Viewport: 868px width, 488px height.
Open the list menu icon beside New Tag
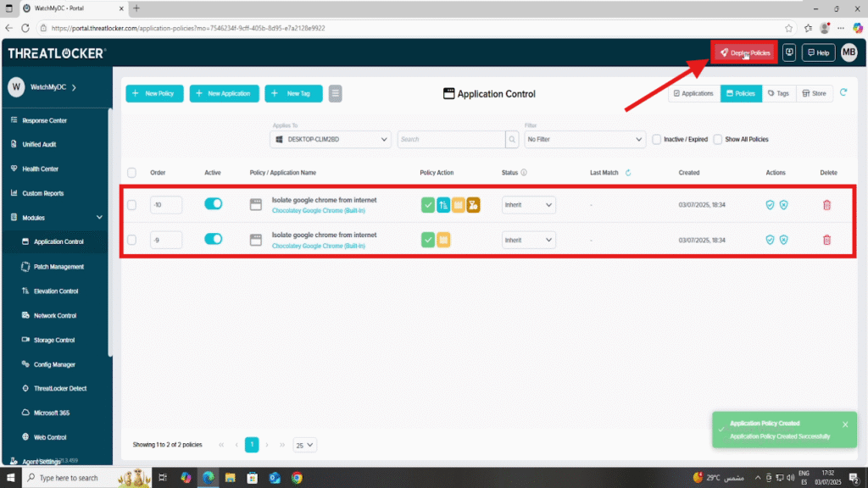pos(335,93)
